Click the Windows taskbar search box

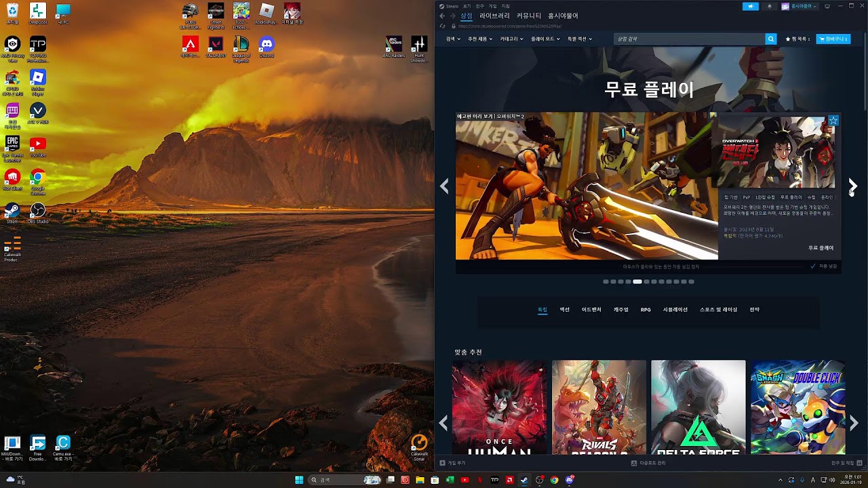click(346, 480)
